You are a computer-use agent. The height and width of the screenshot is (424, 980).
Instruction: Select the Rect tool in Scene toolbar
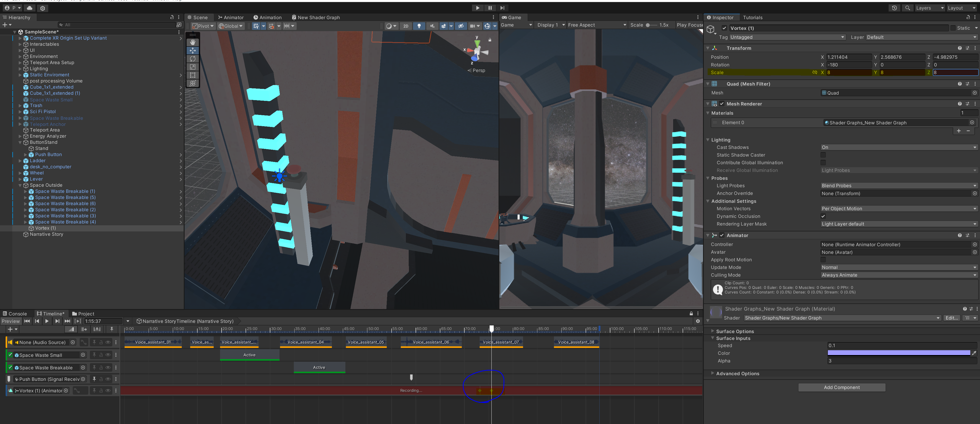pos(192,75)
